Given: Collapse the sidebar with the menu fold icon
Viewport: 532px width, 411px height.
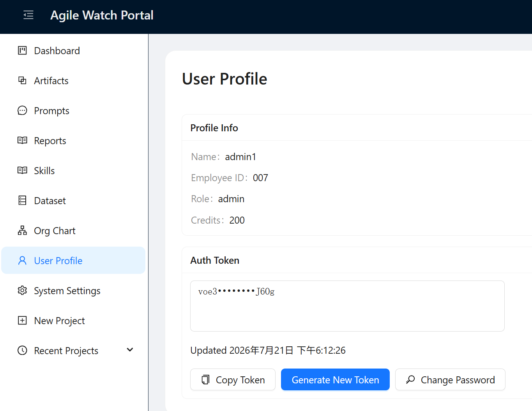Looking at the screenshot, I should tap(28, 15).
